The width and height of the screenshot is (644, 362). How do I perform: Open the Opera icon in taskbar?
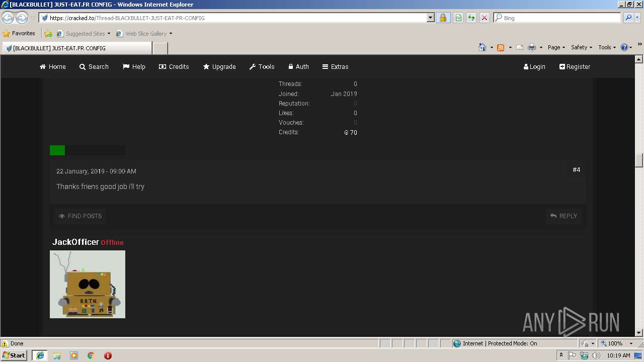(108, 355)
